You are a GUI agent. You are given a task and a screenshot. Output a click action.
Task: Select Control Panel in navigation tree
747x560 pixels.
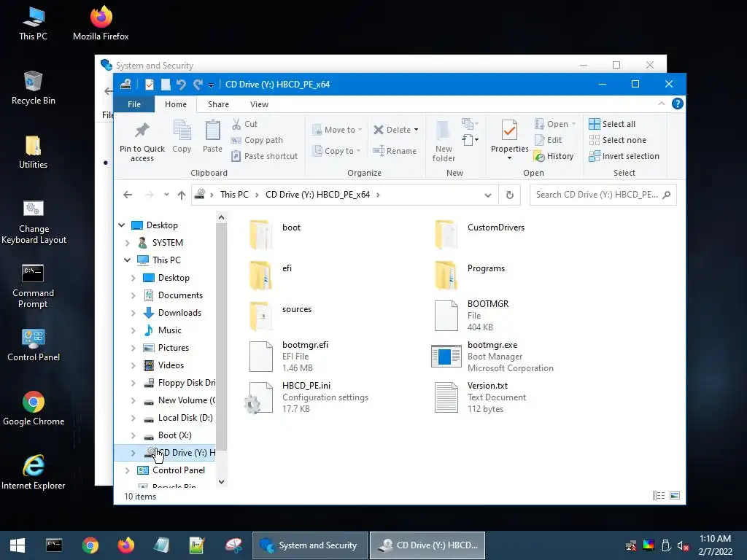[x=178, y=470]
